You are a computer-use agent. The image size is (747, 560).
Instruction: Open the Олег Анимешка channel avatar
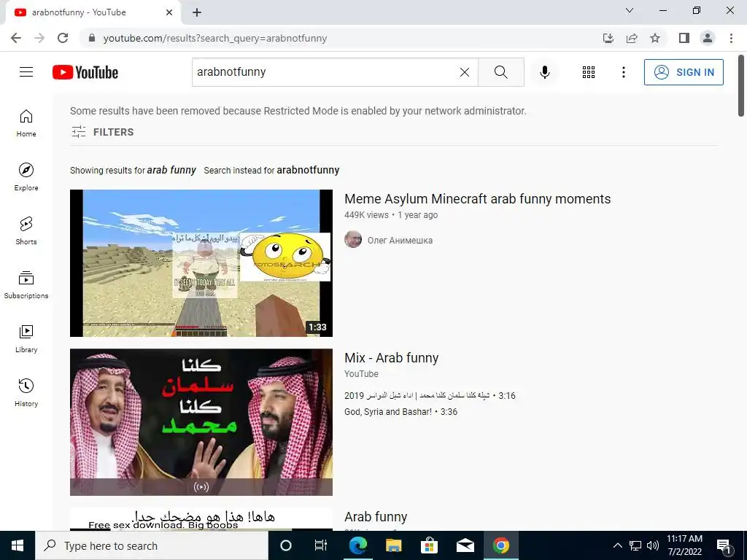tap(353, 239)
